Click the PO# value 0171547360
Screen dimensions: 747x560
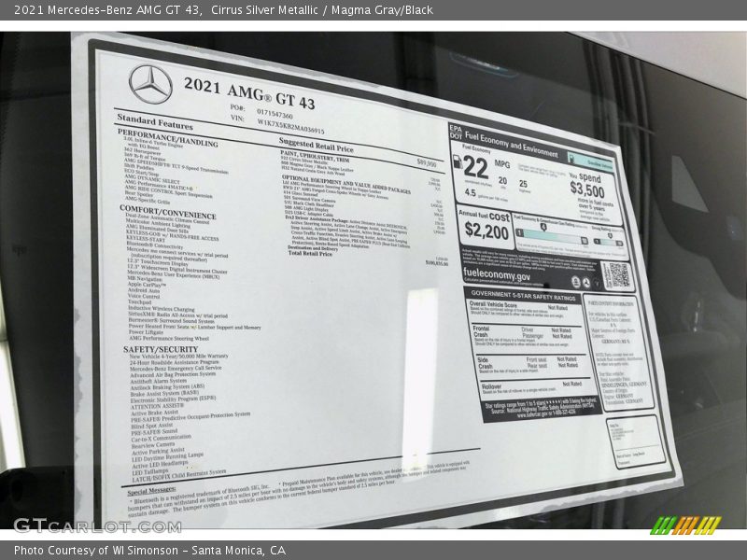point(275,114)
